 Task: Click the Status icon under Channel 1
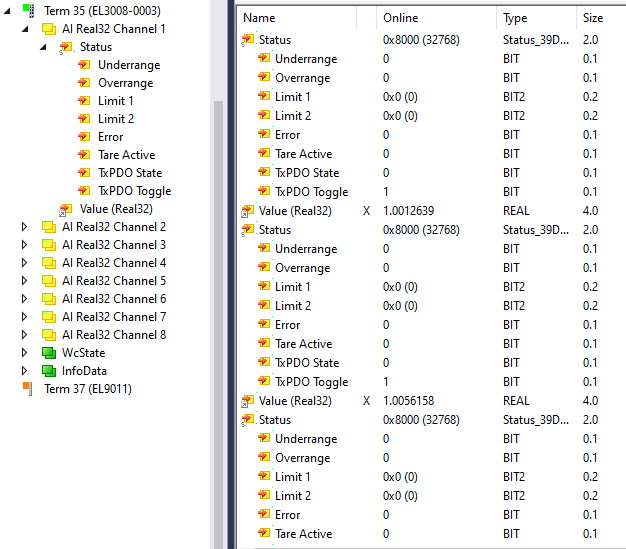tap(66, 47)
